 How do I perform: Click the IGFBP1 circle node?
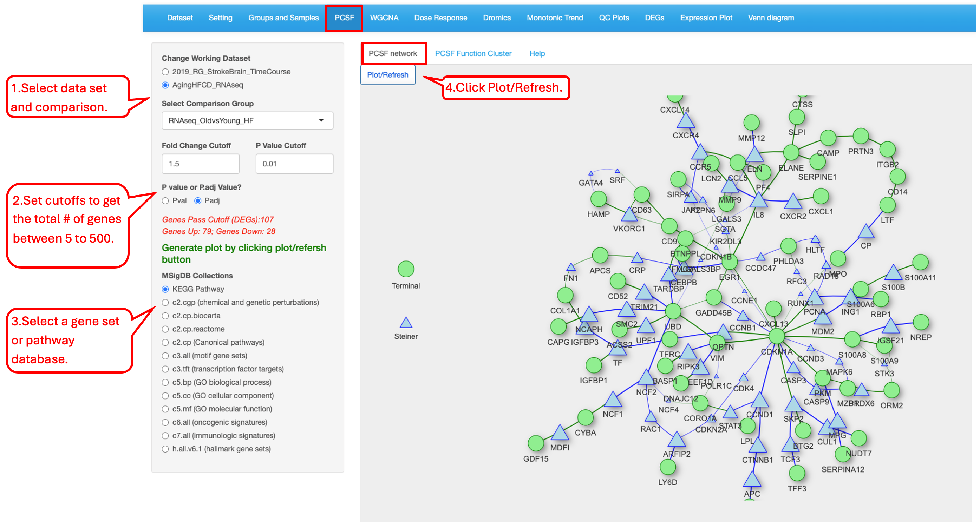594,365
